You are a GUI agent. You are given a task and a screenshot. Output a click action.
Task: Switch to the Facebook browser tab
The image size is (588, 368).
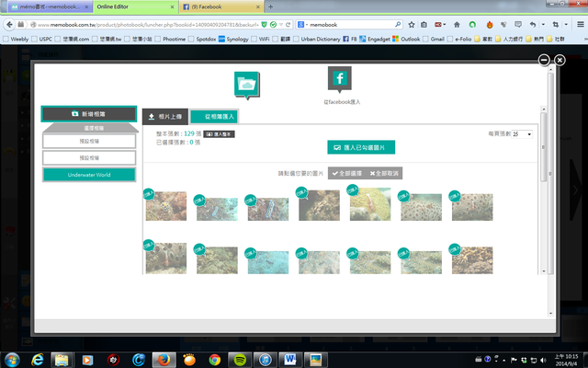tap(220, 6)
